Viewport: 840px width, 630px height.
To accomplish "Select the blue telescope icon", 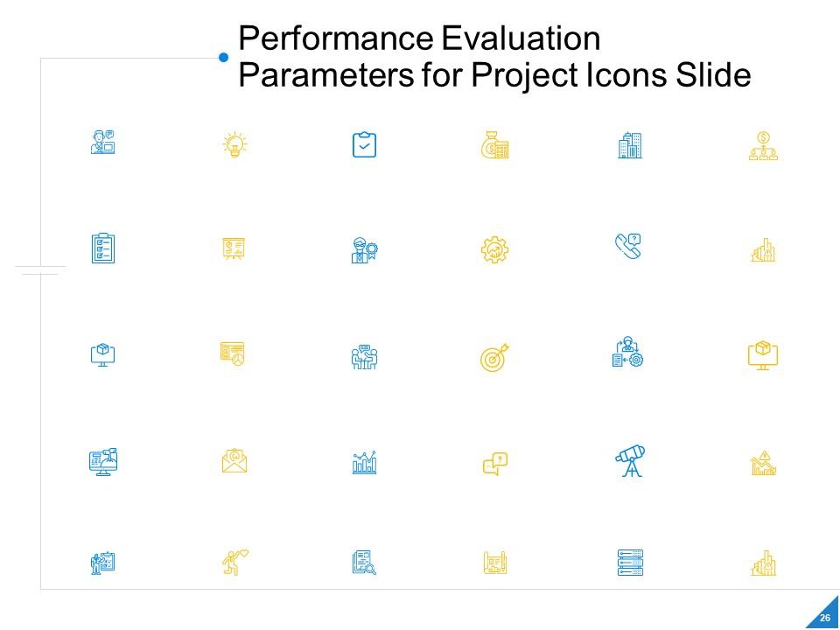I will pos(630,461).
